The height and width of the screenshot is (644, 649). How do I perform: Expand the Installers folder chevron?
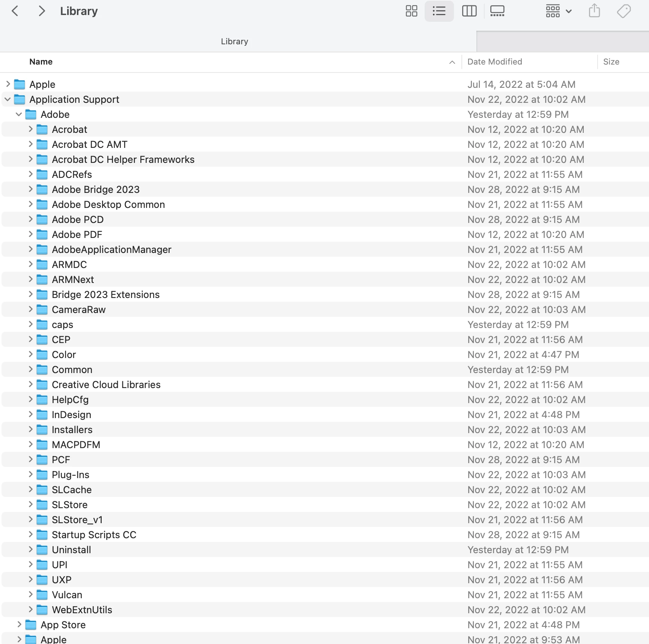point(31,429)
